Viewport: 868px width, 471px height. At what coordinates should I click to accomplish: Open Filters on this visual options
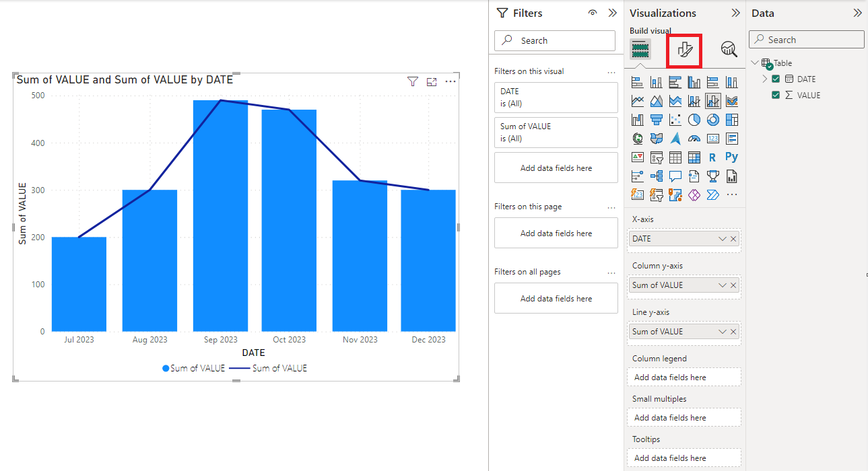611,71
